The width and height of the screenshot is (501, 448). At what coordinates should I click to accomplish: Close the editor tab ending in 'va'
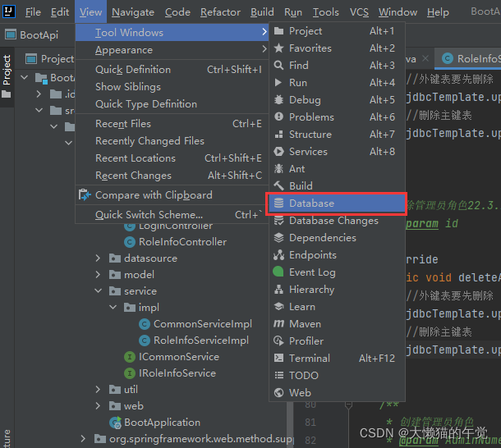[425, 58]
